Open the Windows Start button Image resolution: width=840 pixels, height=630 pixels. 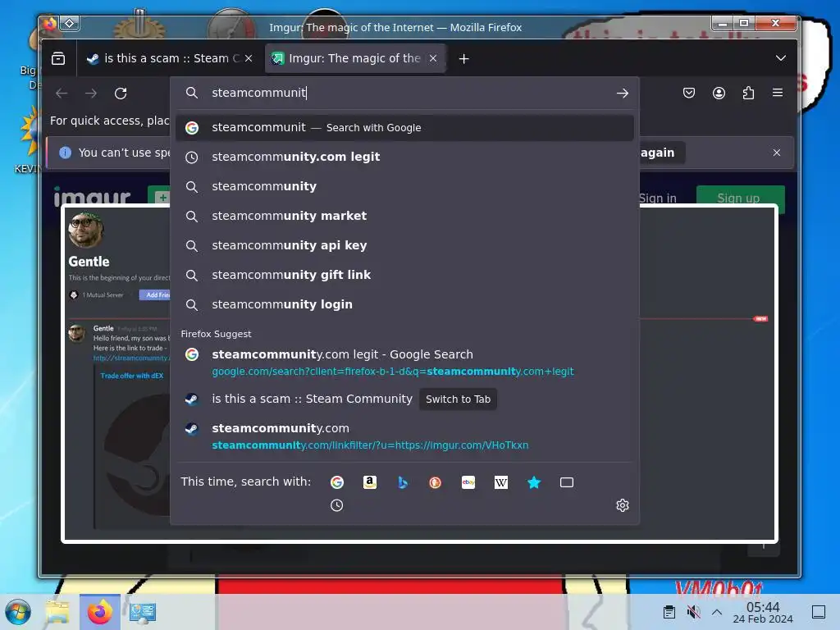point(18,612)
